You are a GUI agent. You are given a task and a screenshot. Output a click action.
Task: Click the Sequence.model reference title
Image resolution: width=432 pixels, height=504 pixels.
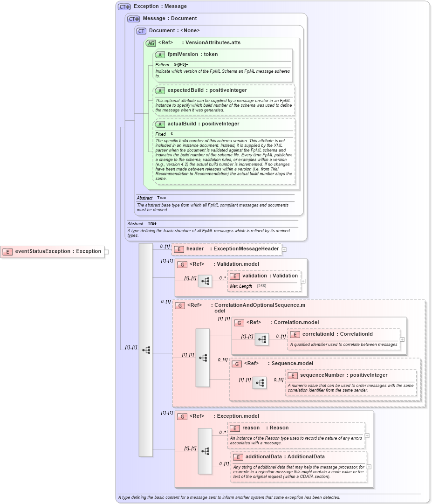click(279, 364)
